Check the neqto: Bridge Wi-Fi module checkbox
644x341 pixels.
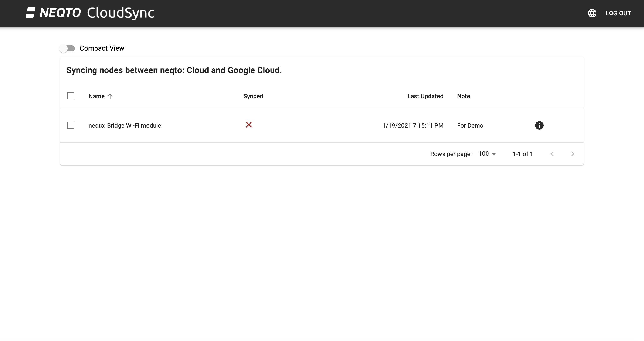71,125
